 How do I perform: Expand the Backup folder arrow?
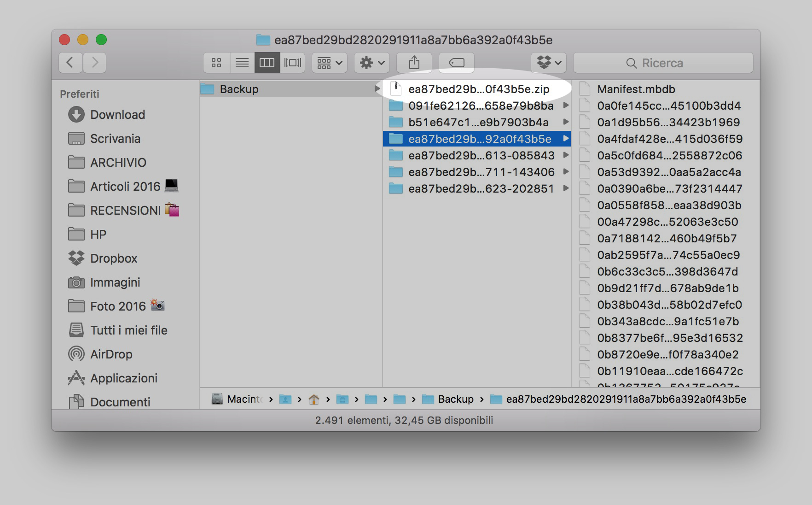tap(377, 89)
